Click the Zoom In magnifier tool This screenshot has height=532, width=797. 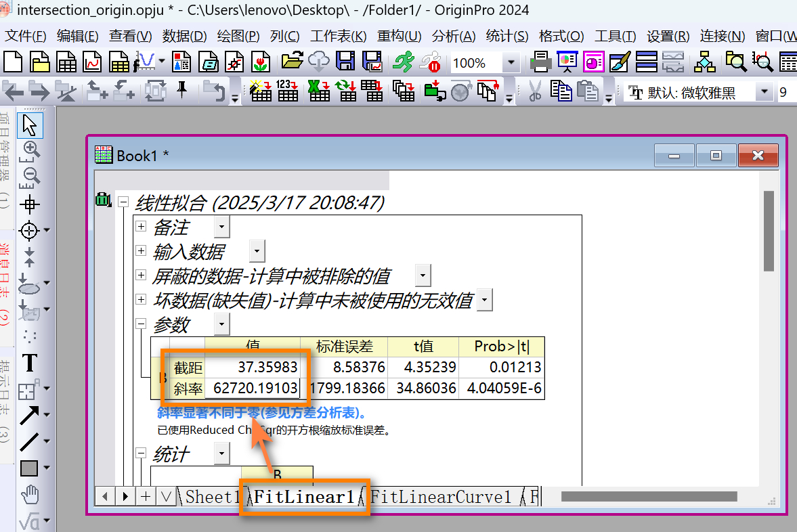click(30, 150)
